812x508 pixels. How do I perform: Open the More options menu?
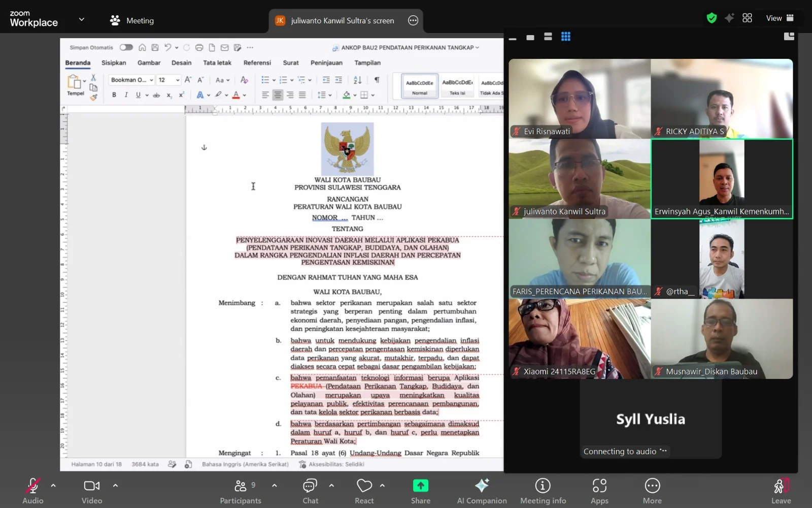point(652,491)
